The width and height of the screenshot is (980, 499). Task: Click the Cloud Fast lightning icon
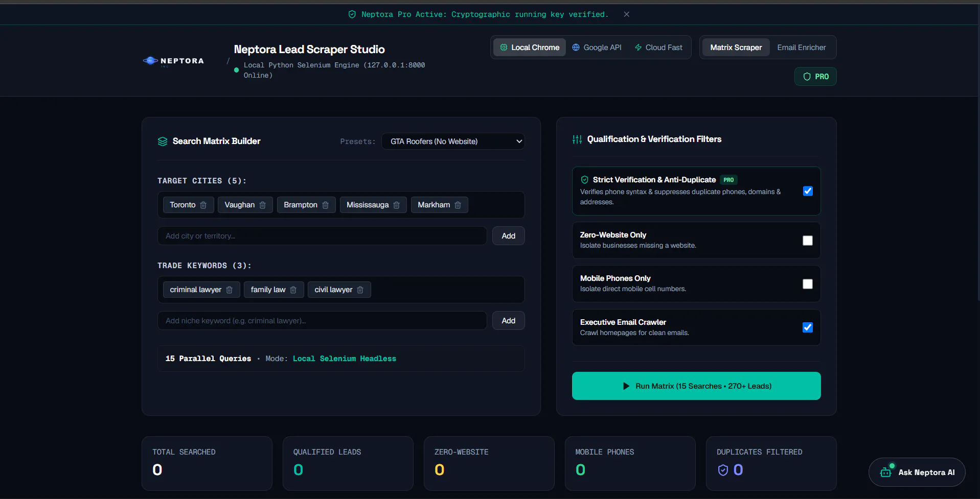click(638, 47)
